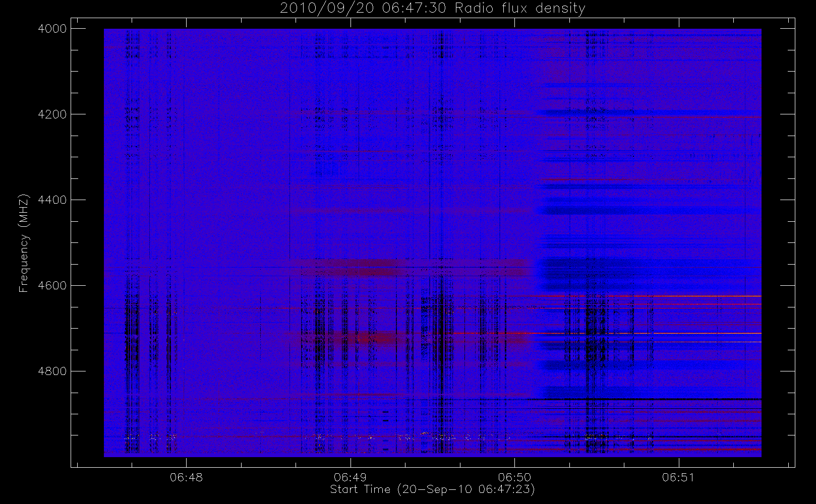816x504 pixels.
Task: Click the "Frequency (MHZ)" axis label
Action: [x=24, y=243]
